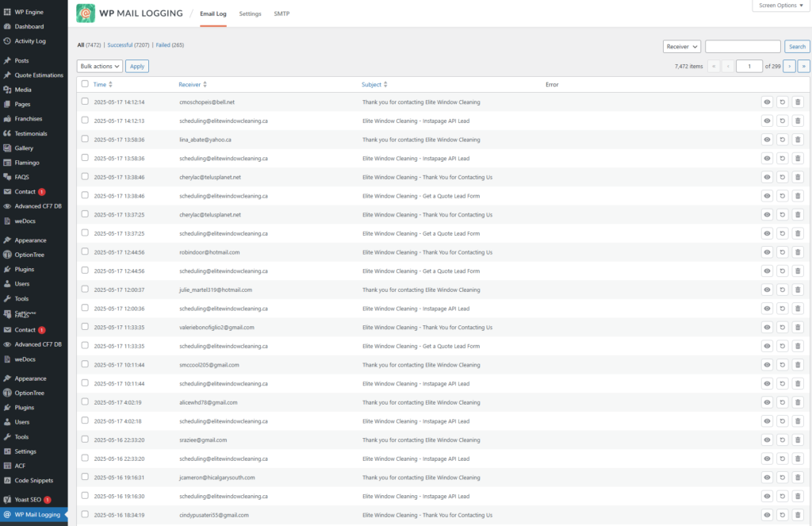Preview the email to sraziee@gmail.com
This screenshot has width=812, height=526.
click(x=767, y=440)
